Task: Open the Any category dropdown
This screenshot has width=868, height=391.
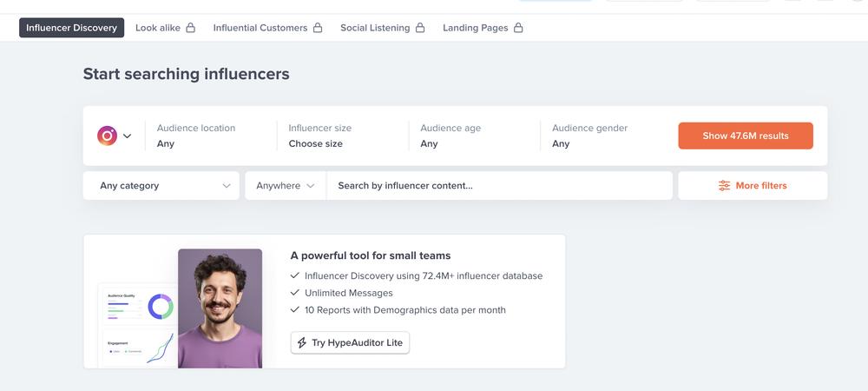Action: [x=161, y=186]
